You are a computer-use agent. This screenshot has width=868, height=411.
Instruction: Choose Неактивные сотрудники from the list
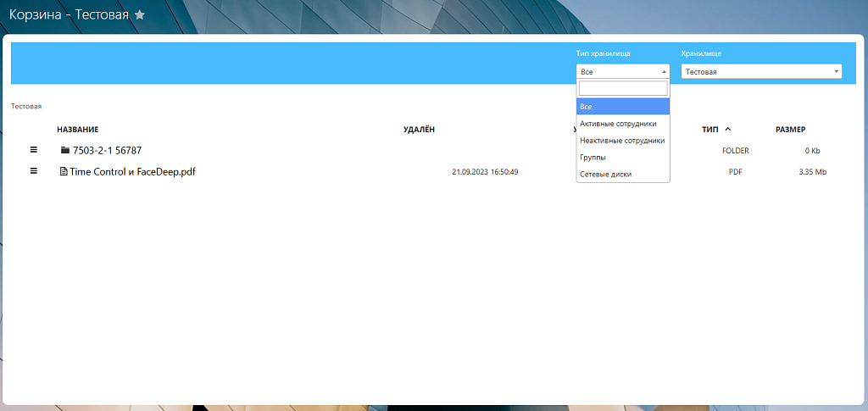pos(622,141)
